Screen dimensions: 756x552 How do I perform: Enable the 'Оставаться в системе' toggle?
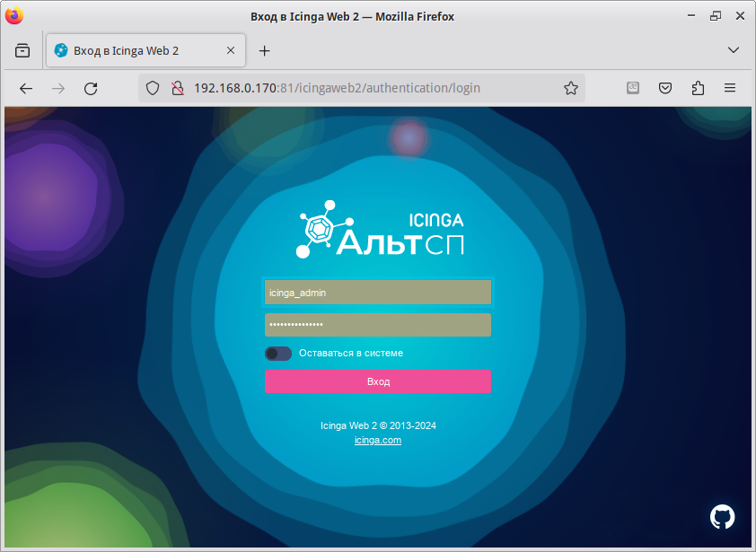click(278, 354)
